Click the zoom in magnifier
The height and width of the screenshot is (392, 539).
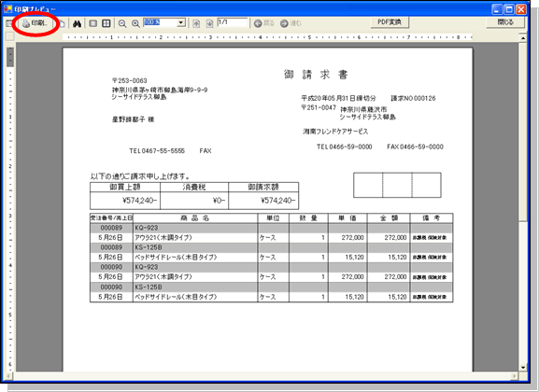click(x=135, y=23)
